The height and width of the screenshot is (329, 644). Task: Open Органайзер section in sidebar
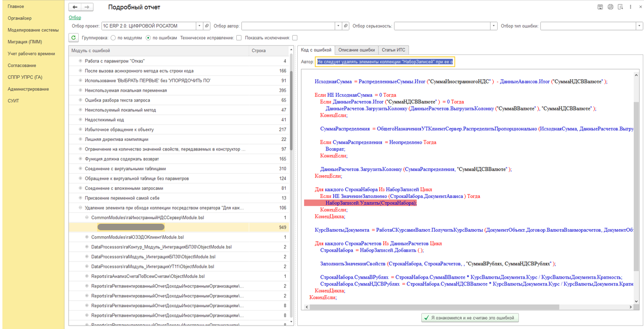[x=19, y=18]
